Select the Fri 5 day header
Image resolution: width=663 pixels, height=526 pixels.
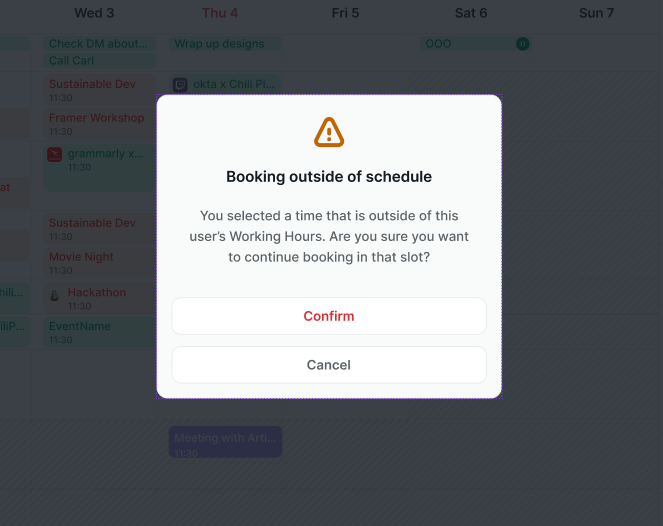point(345,13)
